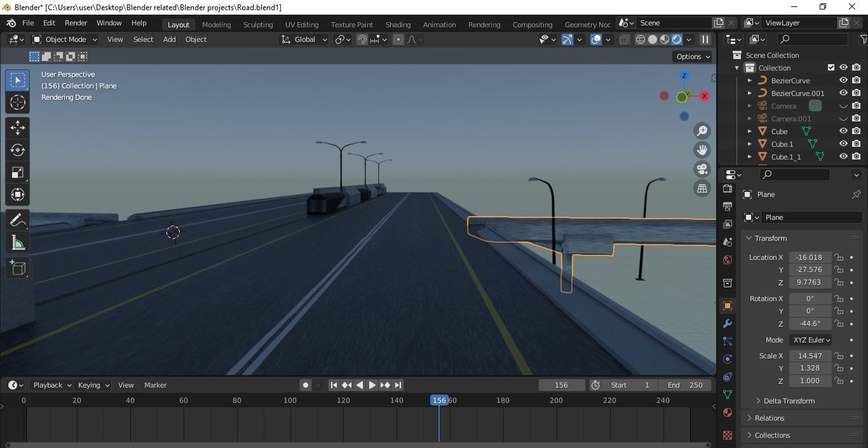Play the animation forward
868x448 pixels.
tap(372, 385)
